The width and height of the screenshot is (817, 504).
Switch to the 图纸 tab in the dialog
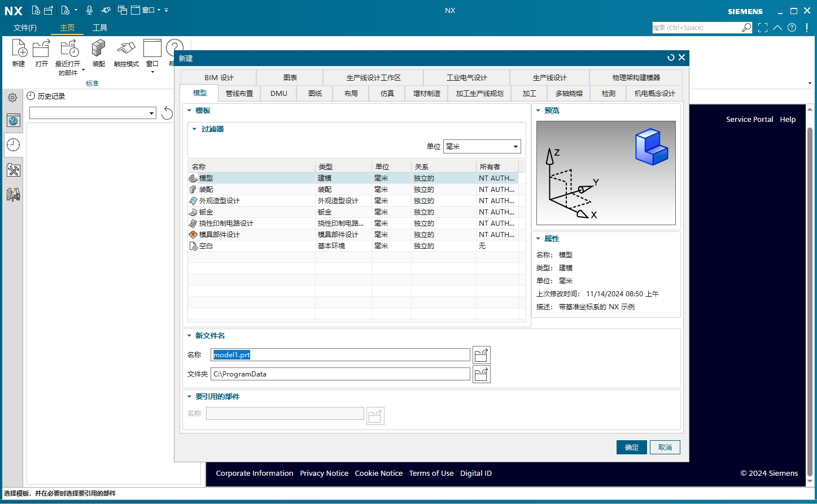click(314, 93)
